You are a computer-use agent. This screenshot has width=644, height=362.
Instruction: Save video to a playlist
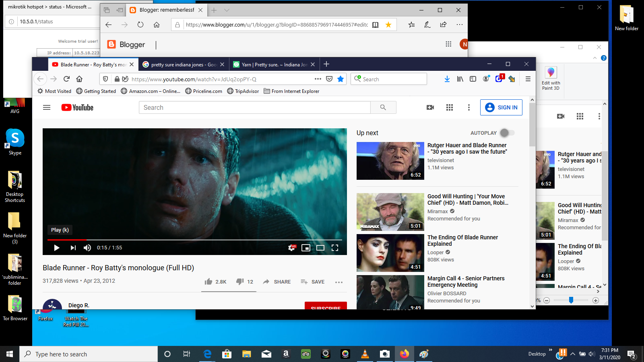coord(312,282)
